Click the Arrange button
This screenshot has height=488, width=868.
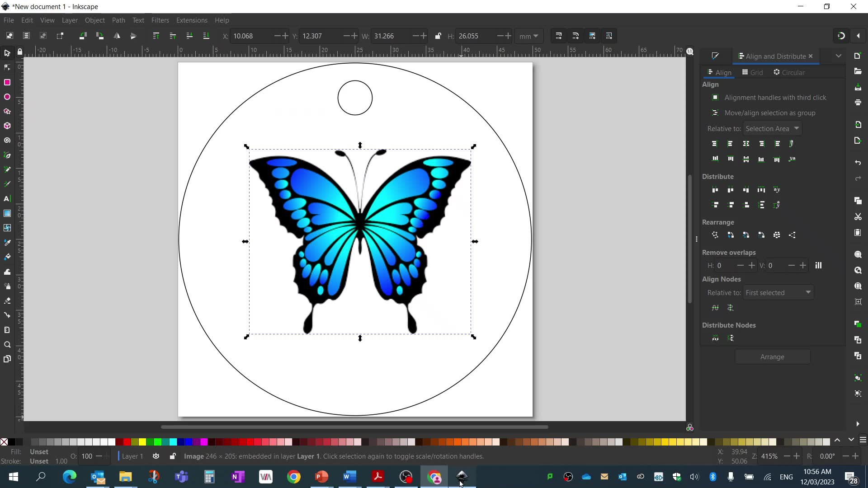pyautogui.click(x=772, y=357)
